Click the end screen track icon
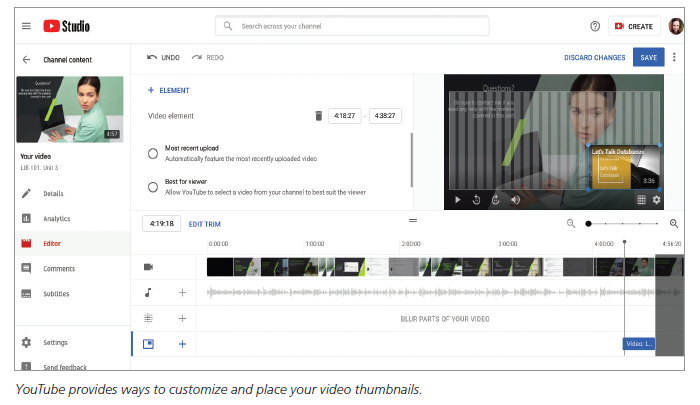 [148, 344]
